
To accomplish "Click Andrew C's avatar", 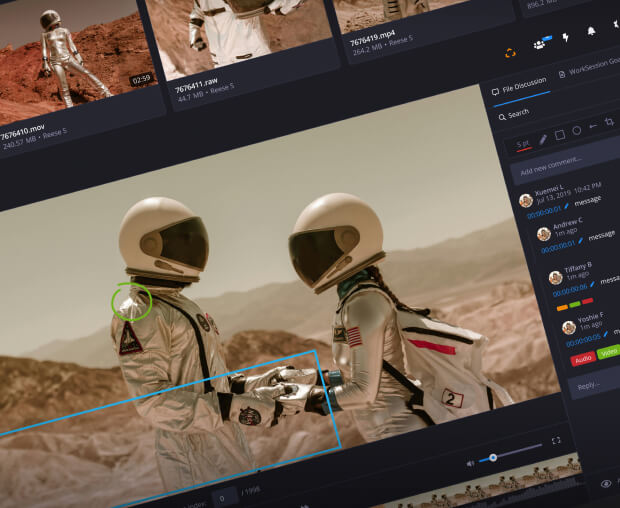I will [x=544, y=234].
